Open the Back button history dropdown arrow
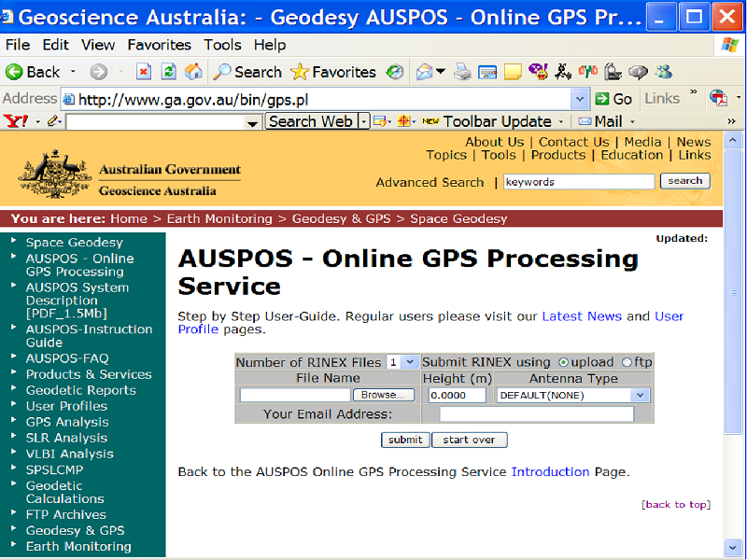 click(73, 72)
